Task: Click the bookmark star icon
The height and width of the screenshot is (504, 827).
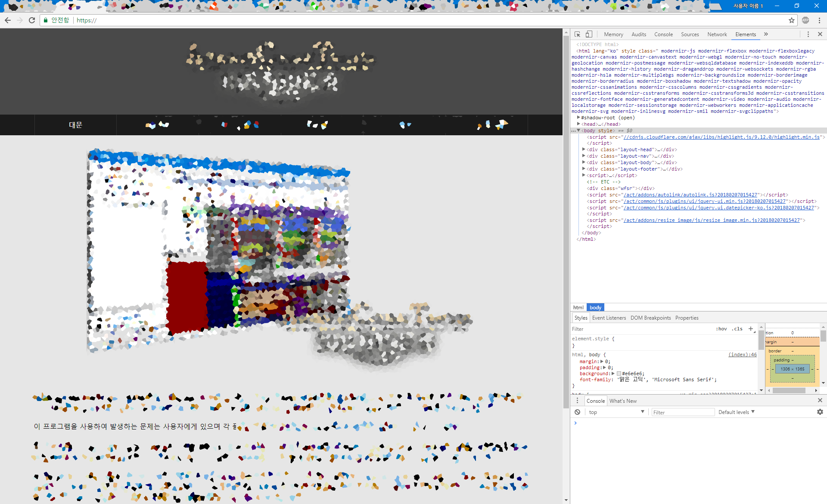Action: click(791, 20)
